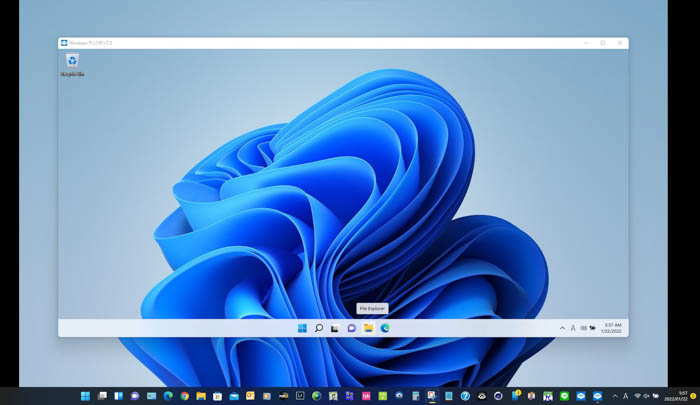This screenshot has height=405, width=700.
Task: Open Mail app on the host taskbar
Action: pyautogui.click(x=234, y=396)
